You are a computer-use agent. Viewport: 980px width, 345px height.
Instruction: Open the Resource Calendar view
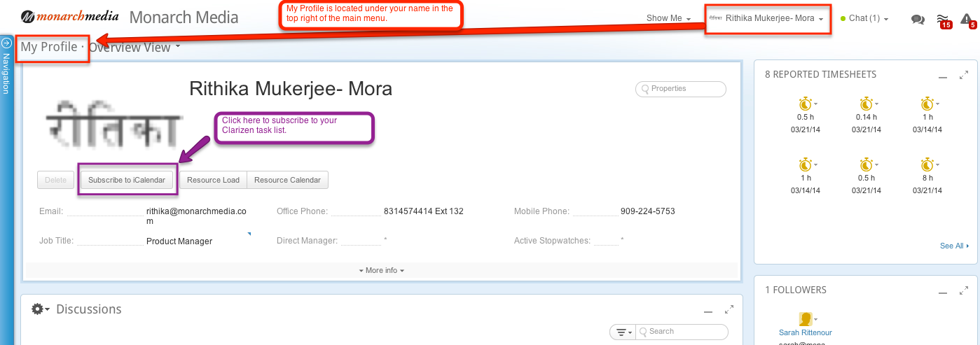coord(287,180)
